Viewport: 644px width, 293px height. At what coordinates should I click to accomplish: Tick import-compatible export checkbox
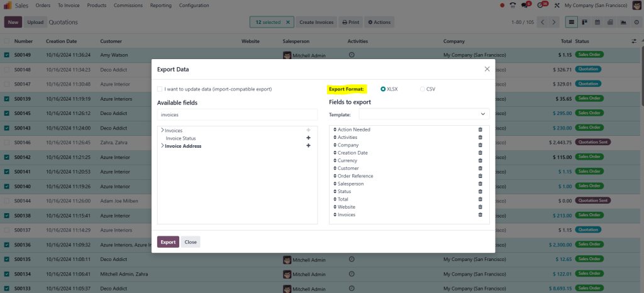(x=159, y=89)
